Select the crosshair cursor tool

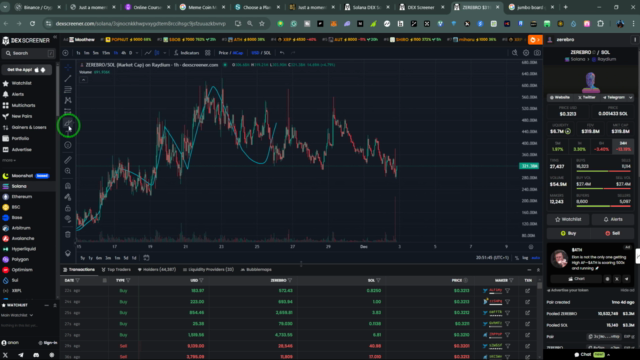68,67
